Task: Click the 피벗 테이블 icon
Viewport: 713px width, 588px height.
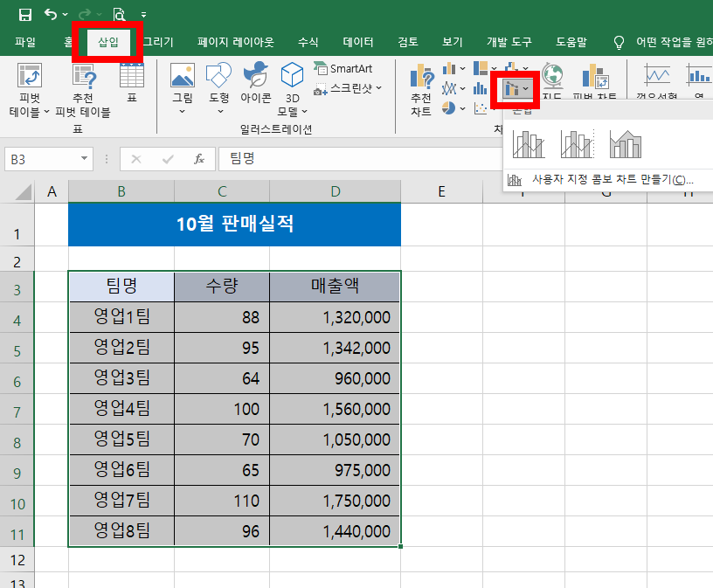Action: [x=30, y=75]
